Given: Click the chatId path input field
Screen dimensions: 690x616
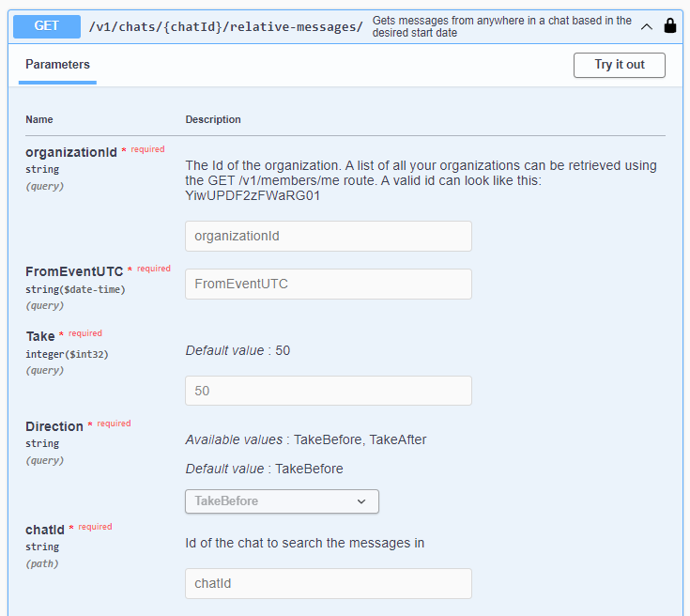Looking at the screenshot, I should coord(328,583).
